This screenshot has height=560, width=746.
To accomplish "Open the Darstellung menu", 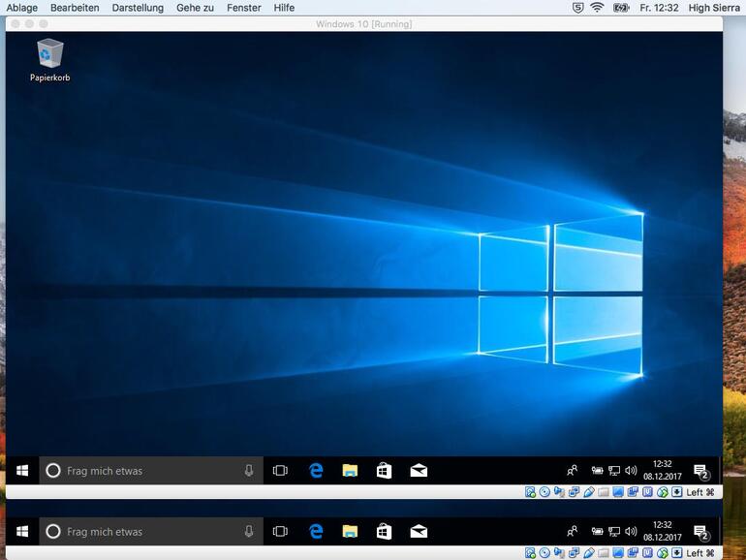I will pyautogui.click(x=138, y=8).
